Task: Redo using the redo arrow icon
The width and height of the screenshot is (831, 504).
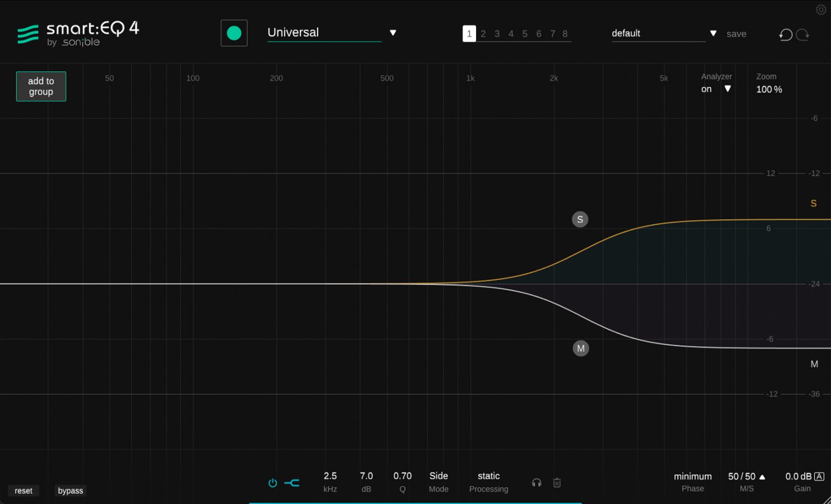Action: (803, 35)
